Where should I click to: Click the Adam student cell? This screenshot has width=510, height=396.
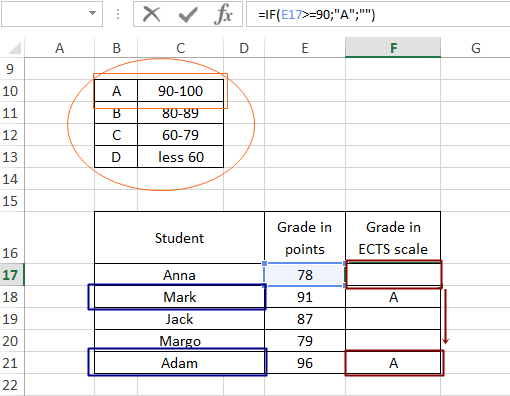pos(179,363)
